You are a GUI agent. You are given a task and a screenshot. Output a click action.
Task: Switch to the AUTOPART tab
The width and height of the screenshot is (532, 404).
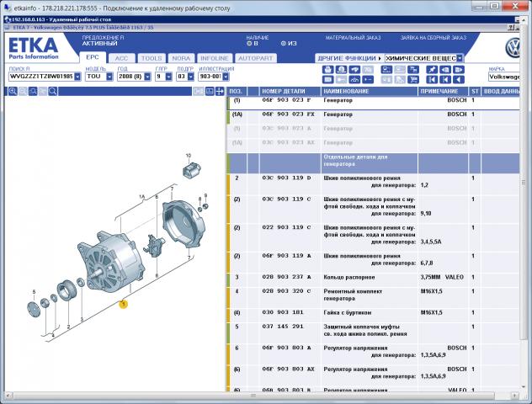(256, 58)
